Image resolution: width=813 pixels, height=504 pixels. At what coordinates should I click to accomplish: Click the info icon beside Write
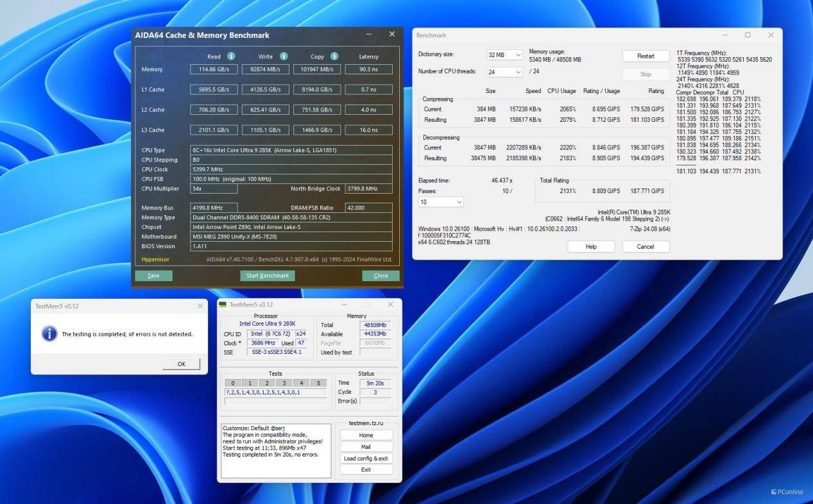click(x=284, y=56)
